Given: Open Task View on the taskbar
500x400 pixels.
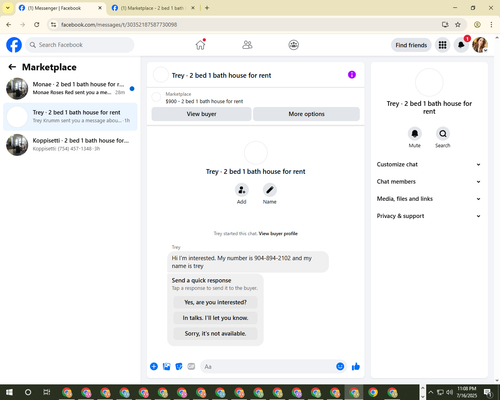Looking at the screenshot, I should (x=47, y=392).
